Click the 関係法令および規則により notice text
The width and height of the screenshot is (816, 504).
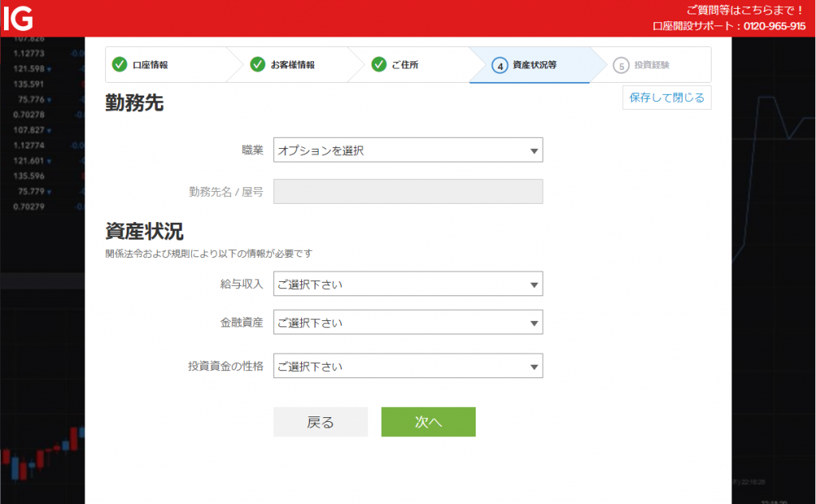(x=209, y=254)
